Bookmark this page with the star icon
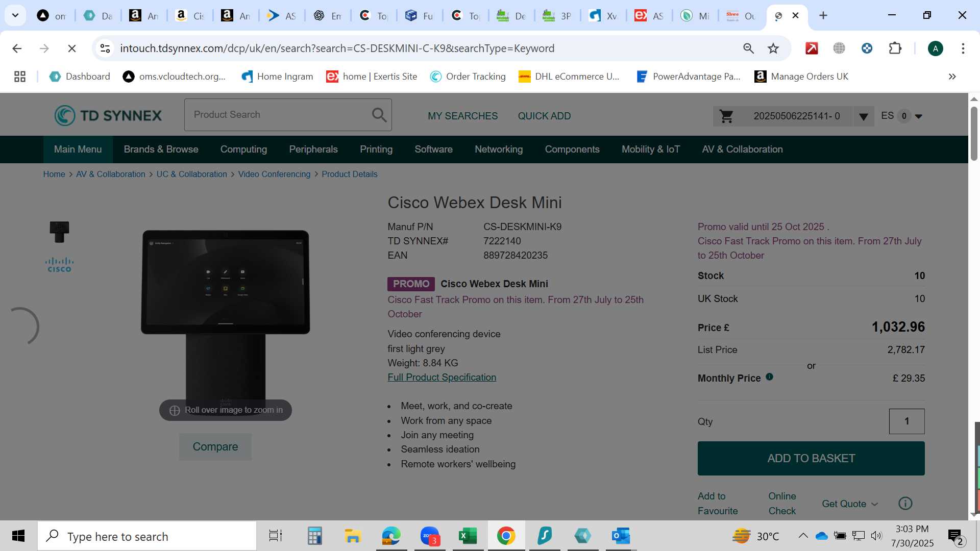This screenshot has width=980, height=551. click(773, 48)
